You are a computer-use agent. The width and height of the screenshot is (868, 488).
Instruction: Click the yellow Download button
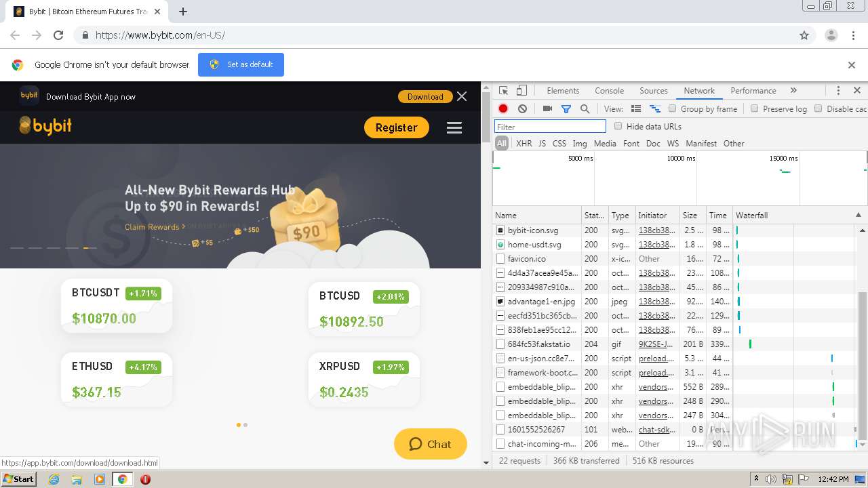tap(425, 97)
